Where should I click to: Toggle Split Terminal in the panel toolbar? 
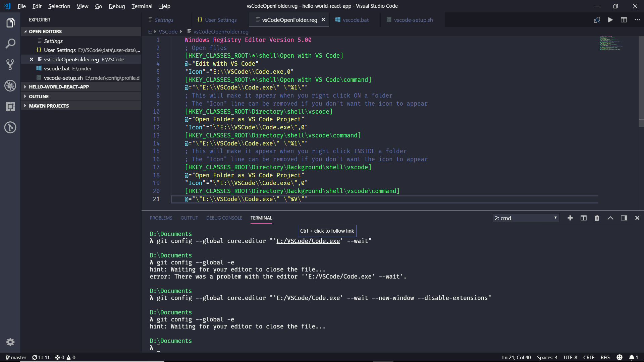(x=583, y=218)
